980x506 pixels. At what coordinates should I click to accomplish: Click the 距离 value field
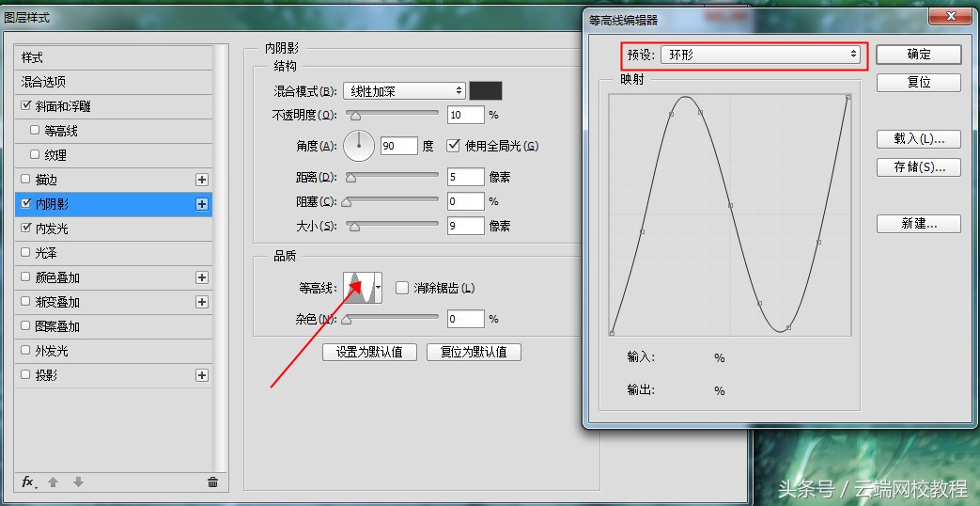coord(466,177)
